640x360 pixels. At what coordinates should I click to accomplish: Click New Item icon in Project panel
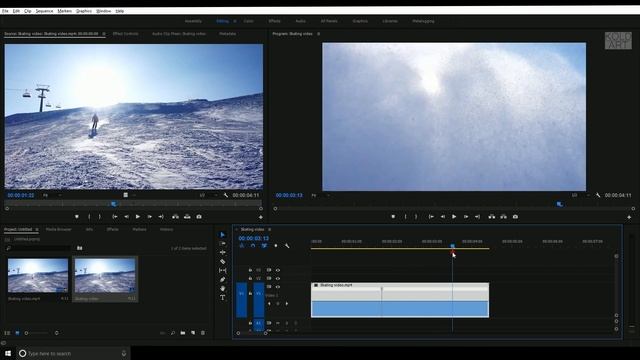pos(193,333)
